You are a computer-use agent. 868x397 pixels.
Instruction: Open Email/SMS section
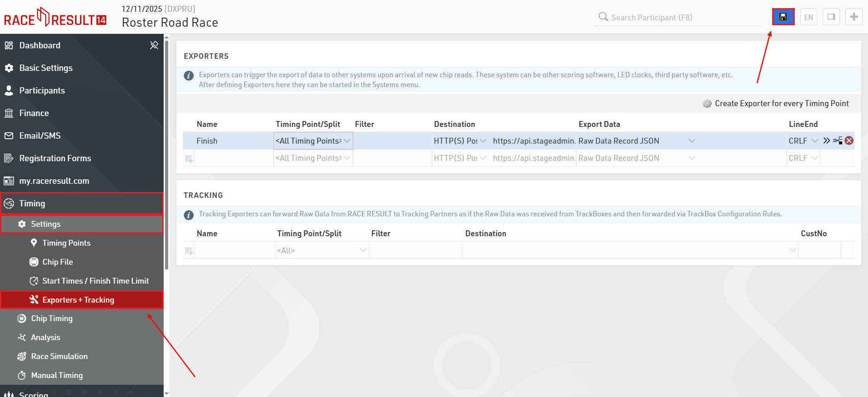tap(81, 135)
